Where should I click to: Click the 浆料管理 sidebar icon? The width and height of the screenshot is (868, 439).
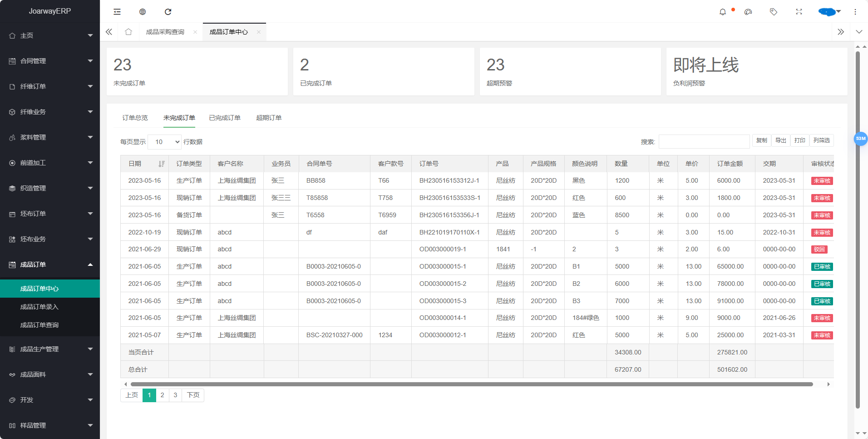pos(12,137)
